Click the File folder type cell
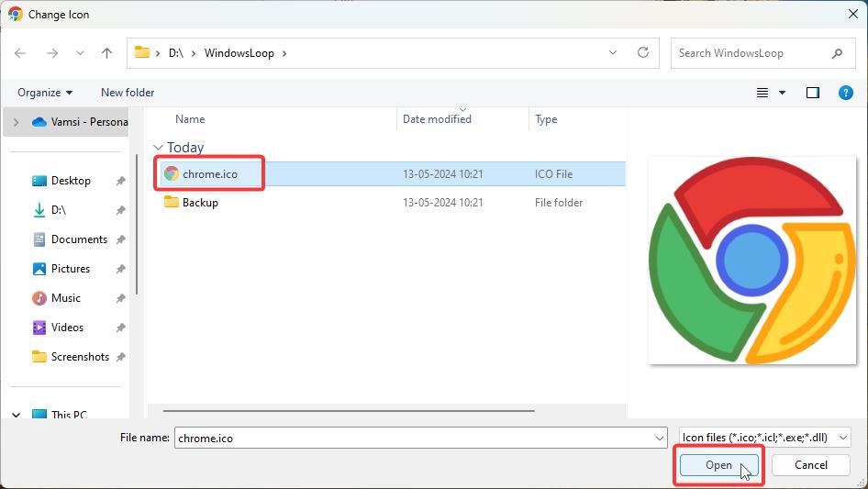This screenshot has width=868, height=489. 559,203
